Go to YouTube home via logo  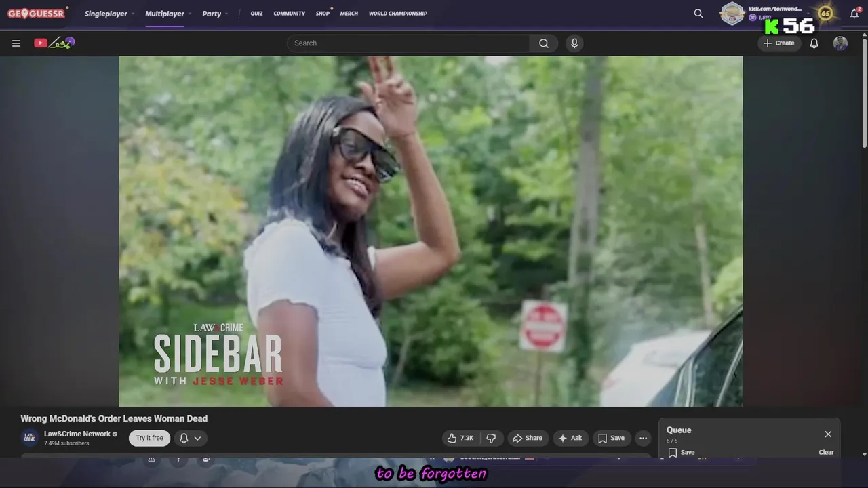click(54, 43)
